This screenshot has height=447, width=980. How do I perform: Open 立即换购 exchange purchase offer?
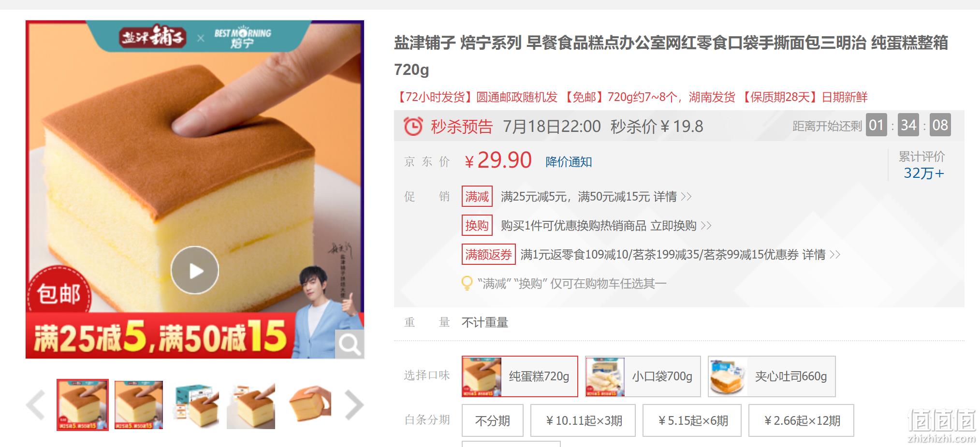coord(681,226)
